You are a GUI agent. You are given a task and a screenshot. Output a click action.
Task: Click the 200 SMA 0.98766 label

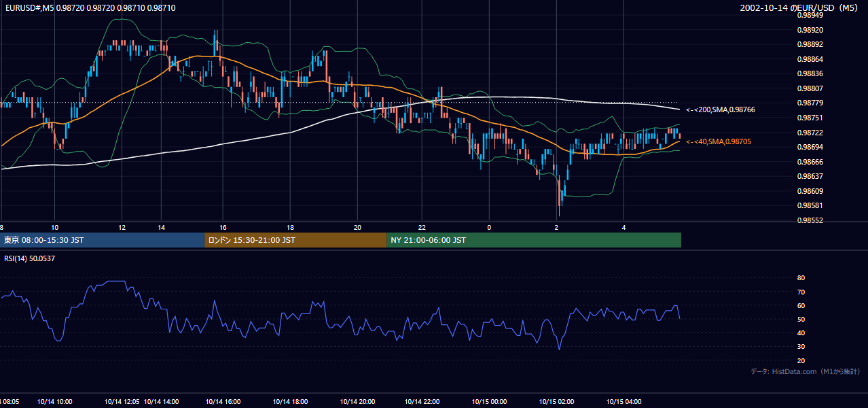coord(721,109)
